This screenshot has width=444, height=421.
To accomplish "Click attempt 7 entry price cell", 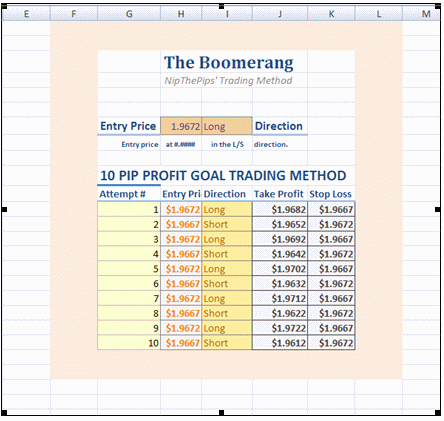I will [181, 298].
